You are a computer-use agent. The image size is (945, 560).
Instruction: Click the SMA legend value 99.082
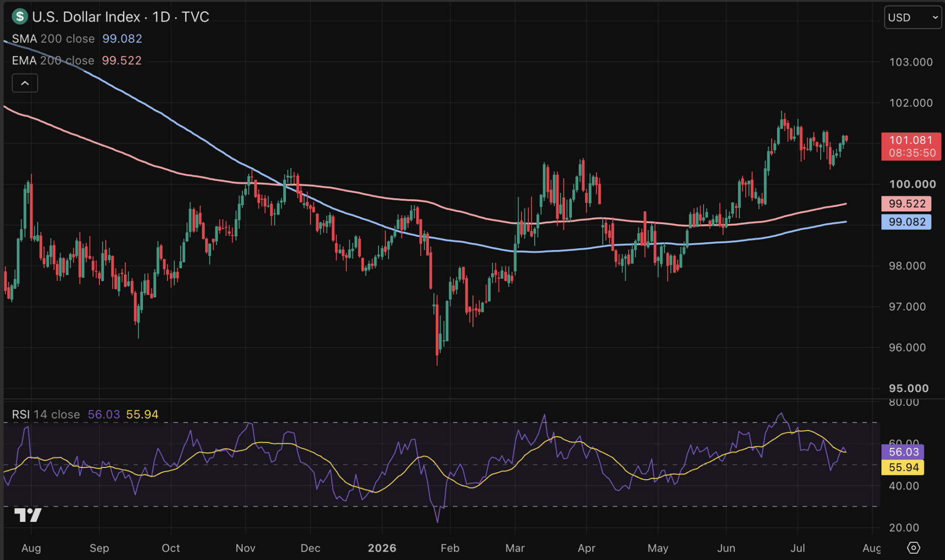coord(122,39)
